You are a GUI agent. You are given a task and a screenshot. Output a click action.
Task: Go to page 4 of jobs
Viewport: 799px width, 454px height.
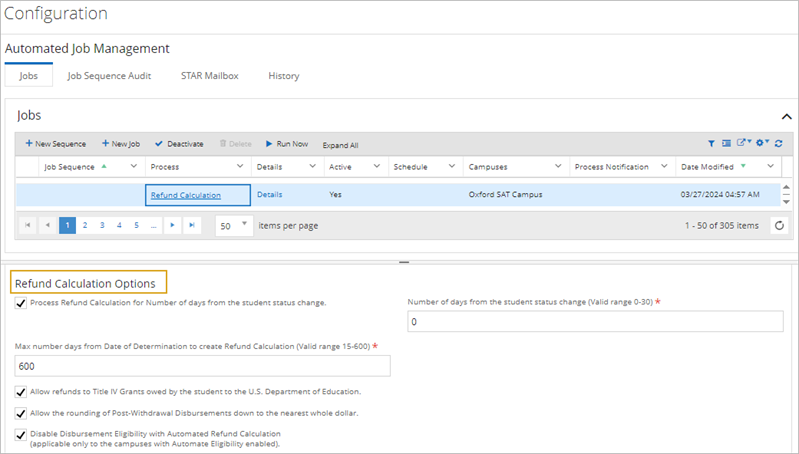click(x=119, y=225)
